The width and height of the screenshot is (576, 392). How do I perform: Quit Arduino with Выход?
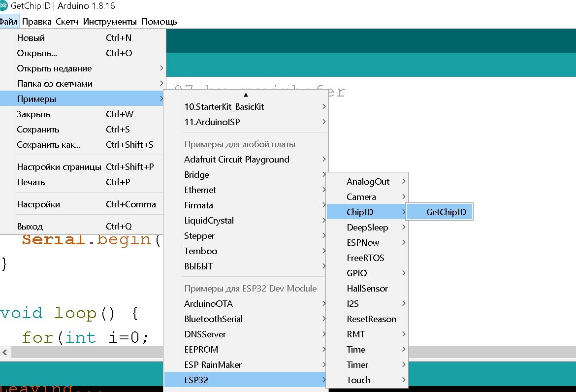click(x=82, y=227)
